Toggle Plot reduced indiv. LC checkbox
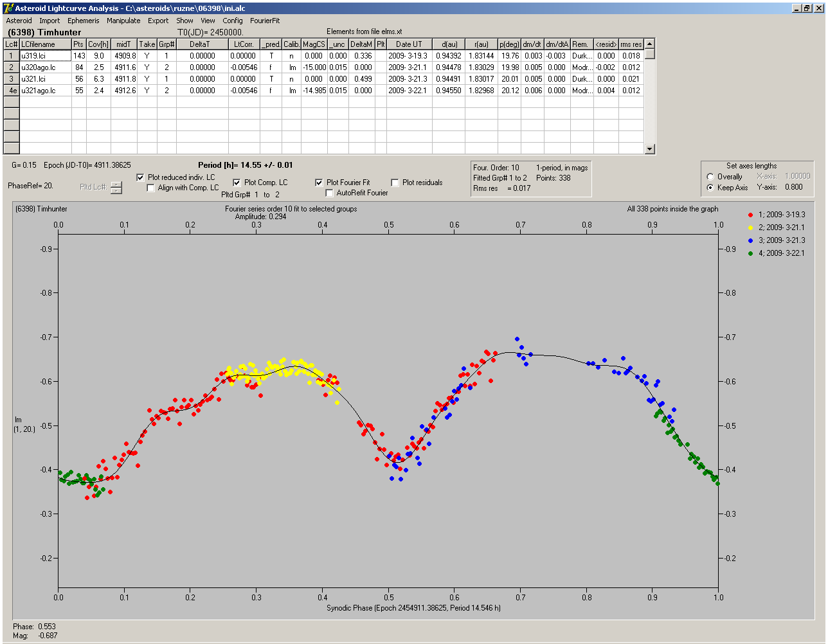The image size is (828, 644). [141, 177]
